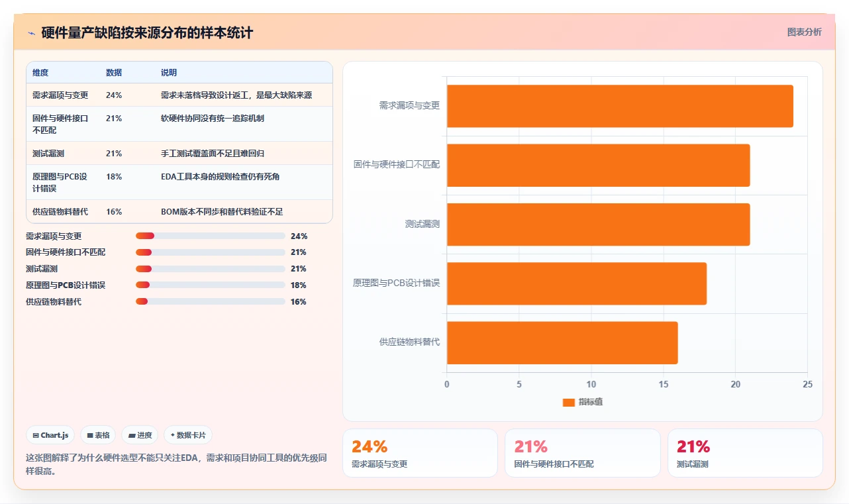The height and width of the screenshot is (504, 849).
Task: Click x-axis tick value 10
Action: 591,384
